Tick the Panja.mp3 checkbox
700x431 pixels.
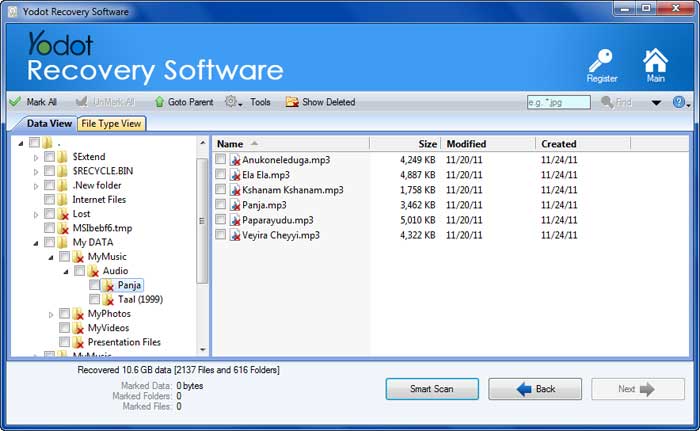point(221,204)
